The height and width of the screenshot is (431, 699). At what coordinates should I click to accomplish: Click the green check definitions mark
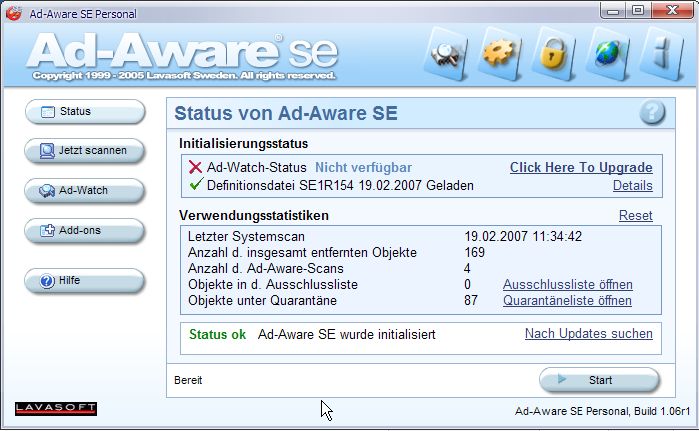tap(196, 184)
